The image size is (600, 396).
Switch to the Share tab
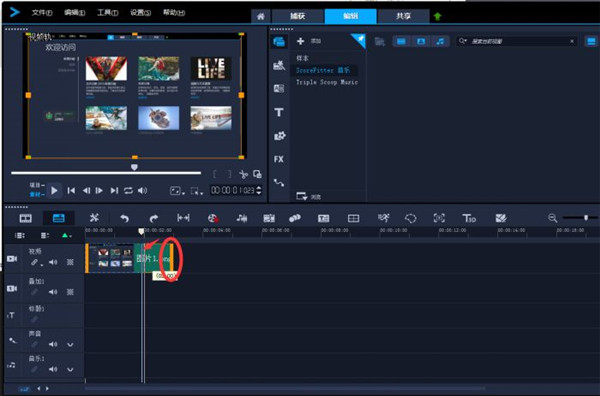403,16
